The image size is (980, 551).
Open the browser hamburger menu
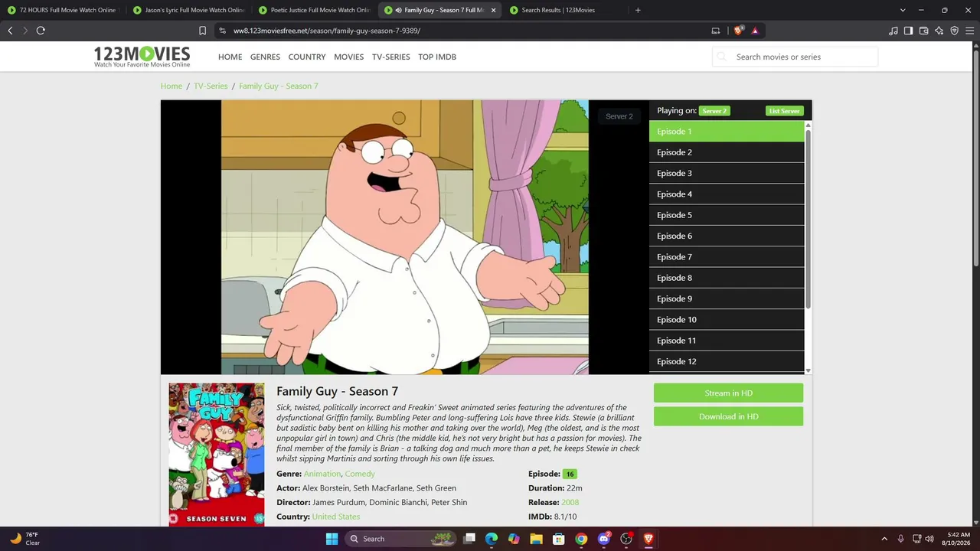click(969, 31)
